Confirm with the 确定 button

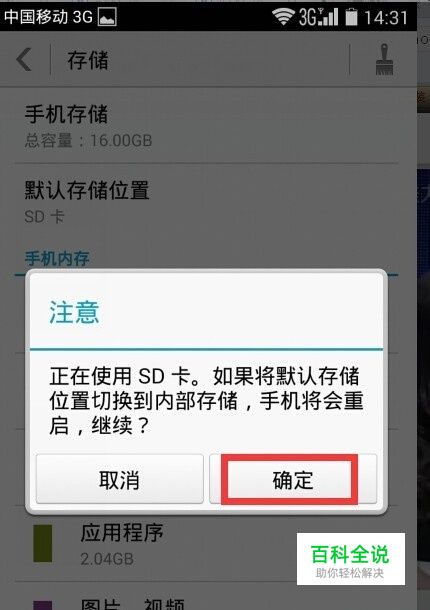click(293, 479)
